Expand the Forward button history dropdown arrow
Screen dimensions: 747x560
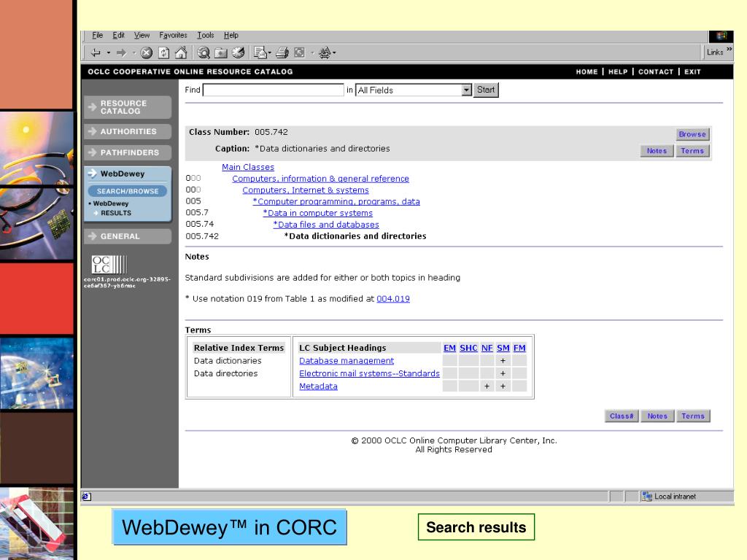(x=134, y=52)
